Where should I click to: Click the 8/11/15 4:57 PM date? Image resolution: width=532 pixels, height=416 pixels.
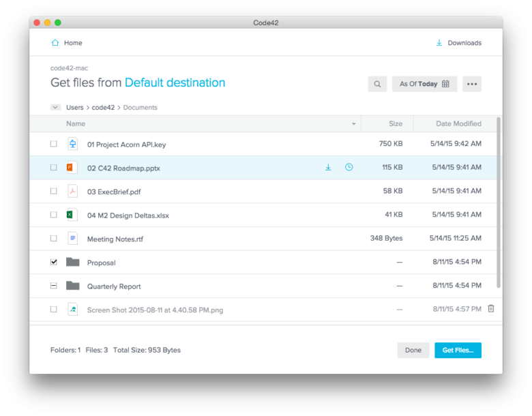click(457, 309)
